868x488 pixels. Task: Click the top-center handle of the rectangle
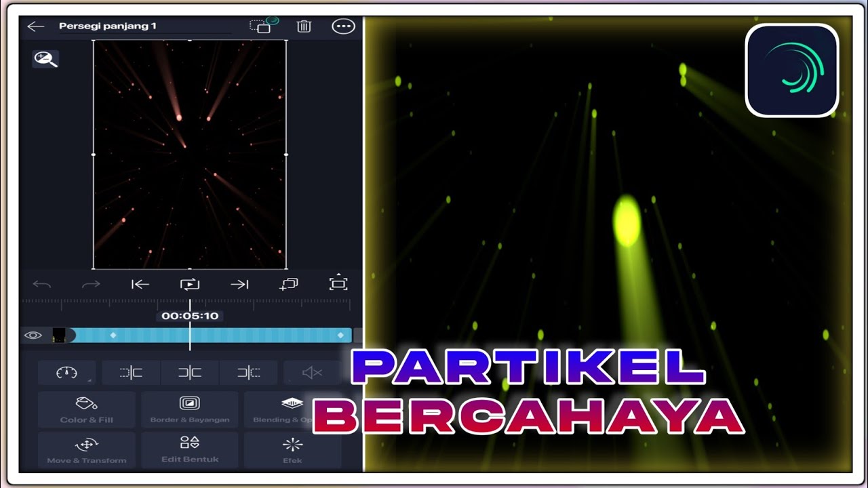(x=189, y=41)
